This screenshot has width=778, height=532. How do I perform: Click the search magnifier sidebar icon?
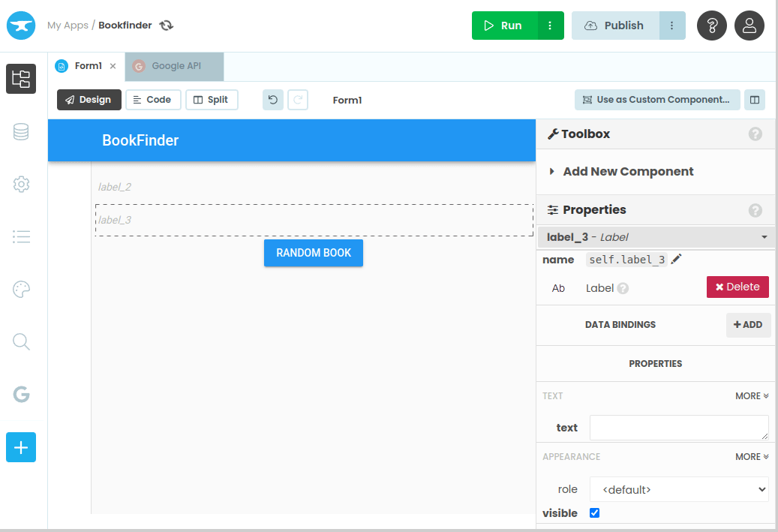21,342
